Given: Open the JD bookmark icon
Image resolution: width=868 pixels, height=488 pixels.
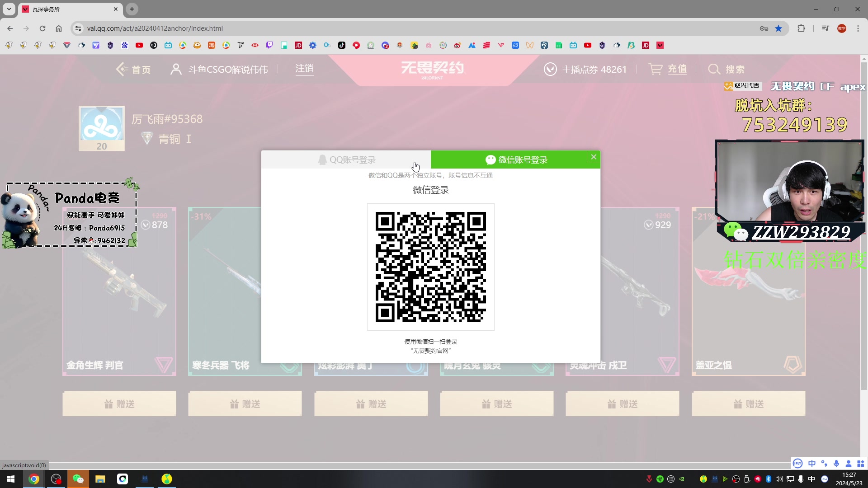Looking at the screenshot, I should [x=298, y=45].
